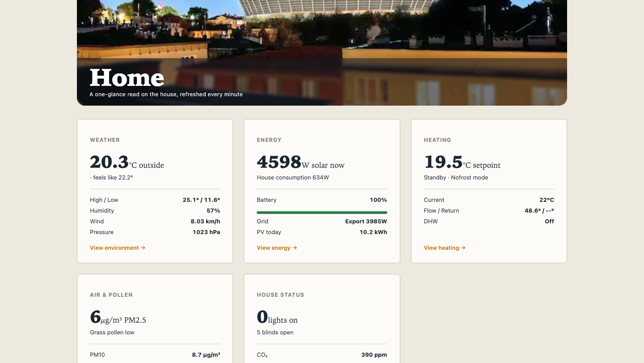This screenshot has height=363, width=644.
Task: Select the 390 ppm CO₂ value
Action: [374, 355]
